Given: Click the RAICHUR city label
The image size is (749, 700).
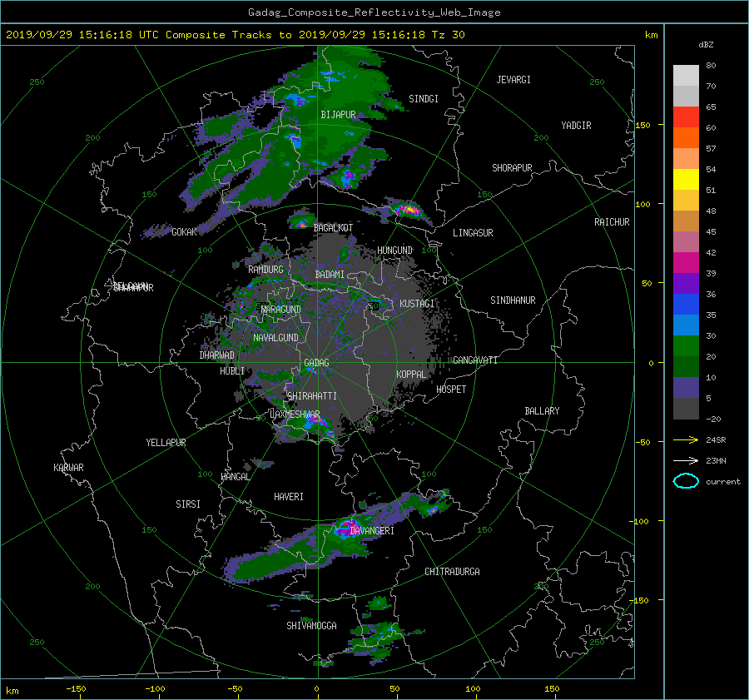Looking at the screenshot, I should (612, 222).
